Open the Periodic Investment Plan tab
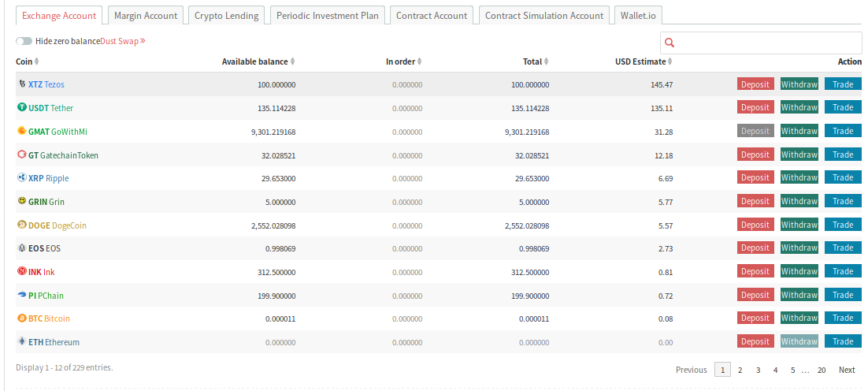This screenshot has height=391, width=868. pos(327,16)
